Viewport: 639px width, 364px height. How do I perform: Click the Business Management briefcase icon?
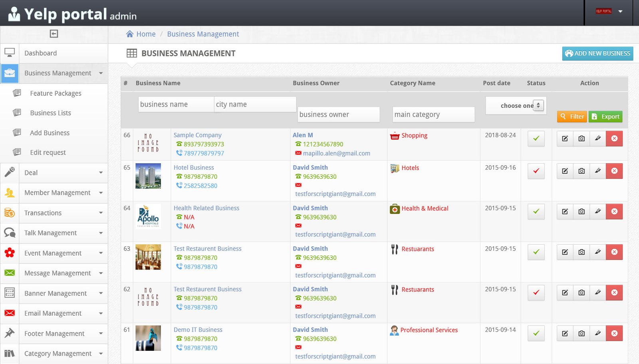click(10, 73)
